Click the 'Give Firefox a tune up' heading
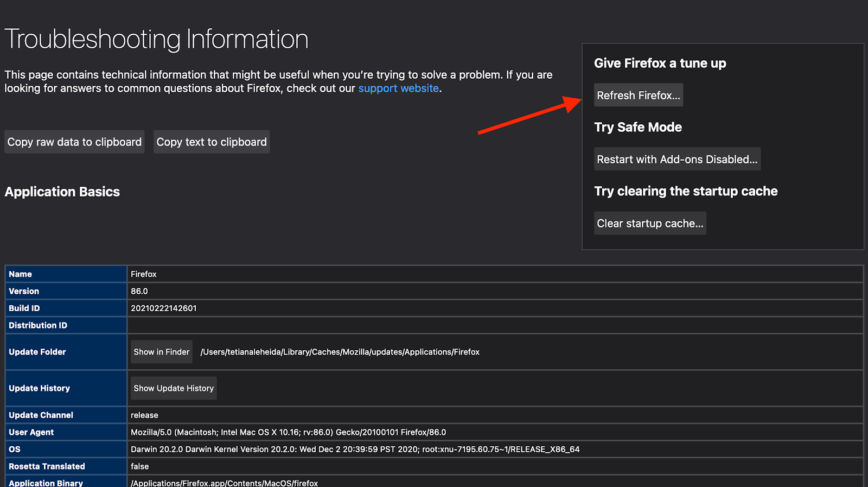 pos(660,64)
